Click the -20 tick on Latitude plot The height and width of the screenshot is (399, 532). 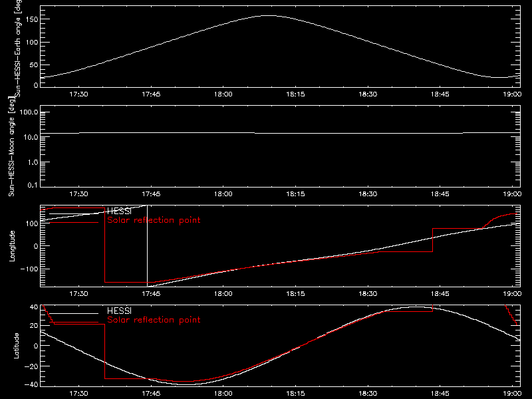[31, 366]
